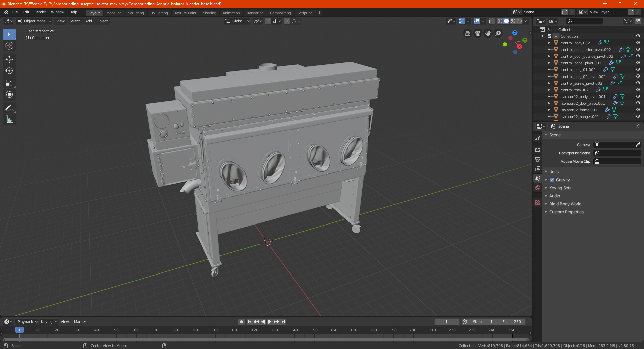Click the End frame field
644x349 pixels.
[511, 322]
